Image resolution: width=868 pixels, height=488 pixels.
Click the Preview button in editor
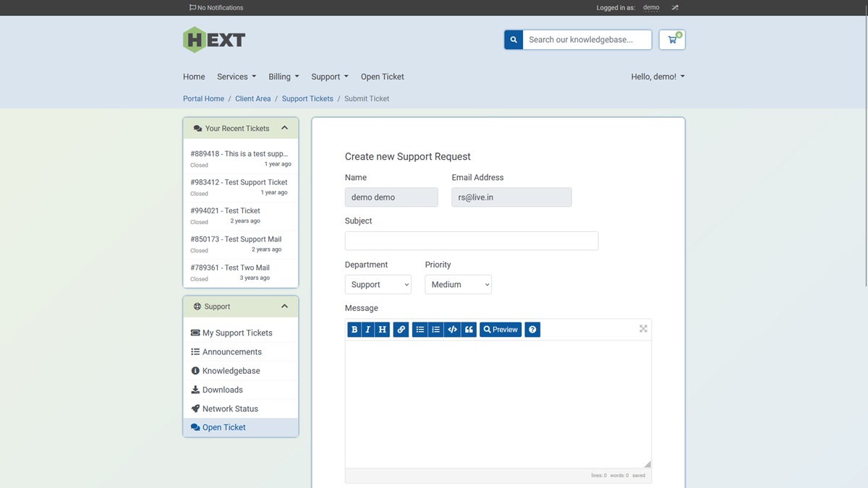[501, 330]
